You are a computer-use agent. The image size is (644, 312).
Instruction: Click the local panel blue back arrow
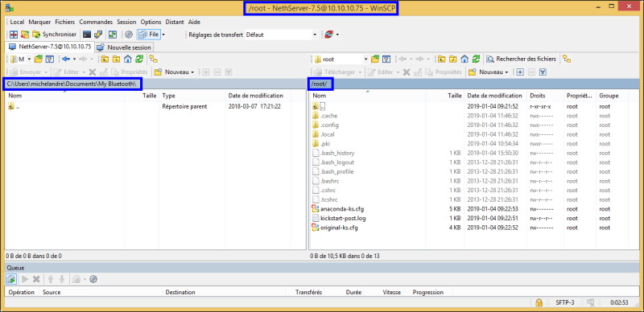click(66, 60)
